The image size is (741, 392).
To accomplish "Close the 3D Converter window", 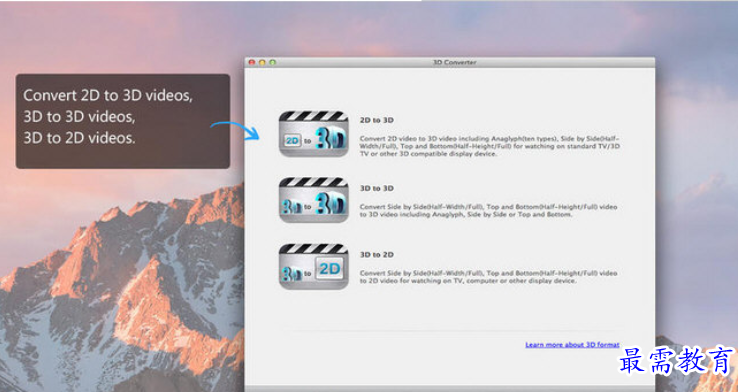I will 252,62.
